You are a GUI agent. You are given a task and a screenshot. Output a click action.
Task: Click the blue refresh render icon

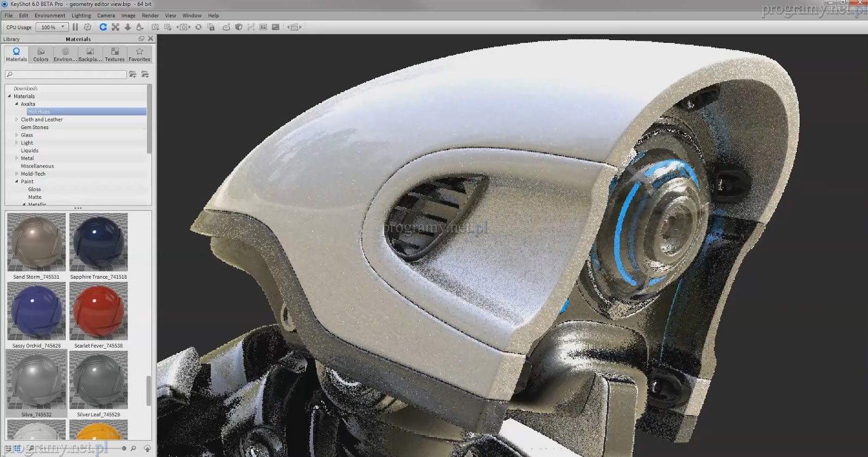[x=103, y=27]
